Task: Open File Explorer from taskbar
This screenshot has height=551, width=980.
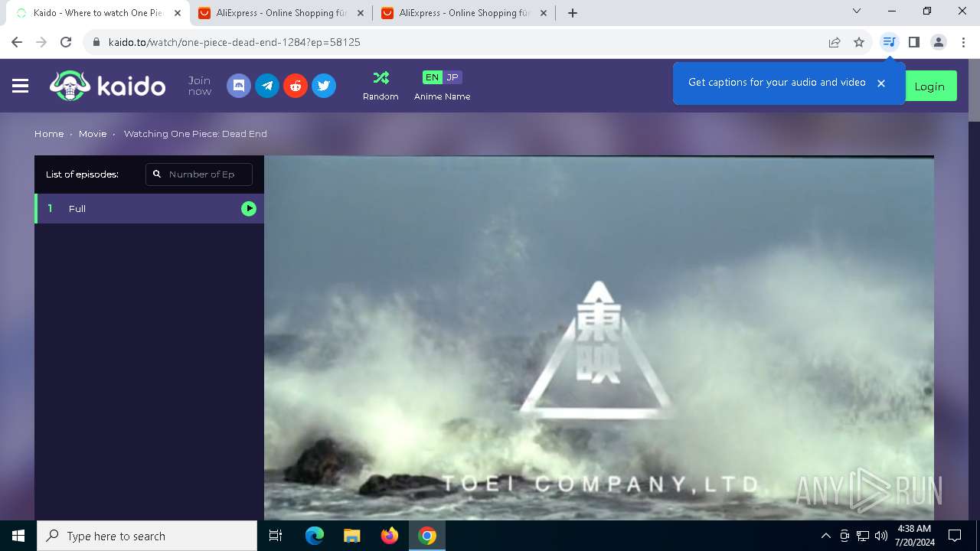Action: click(x=351, y=536)
